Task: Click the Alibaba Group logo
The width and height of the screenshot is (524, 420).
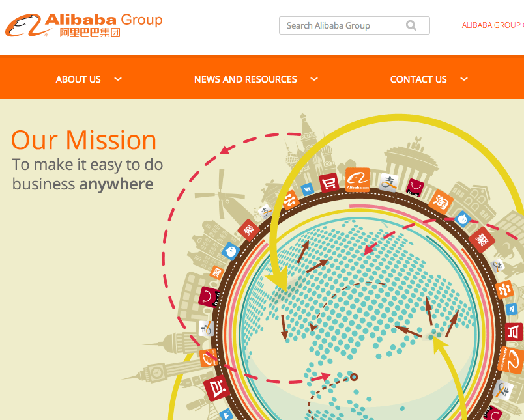Action: pyautogui.click(x=84, y=25)
